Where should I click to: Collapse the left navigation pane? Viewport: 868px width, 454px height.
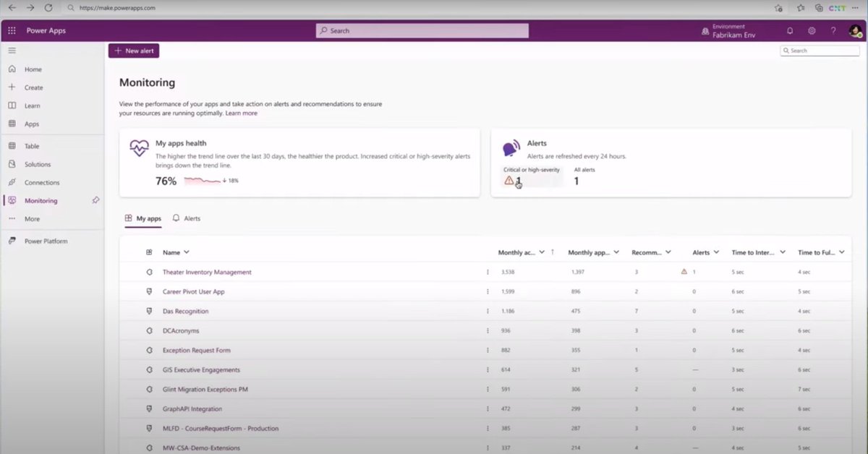click(12, 51)
